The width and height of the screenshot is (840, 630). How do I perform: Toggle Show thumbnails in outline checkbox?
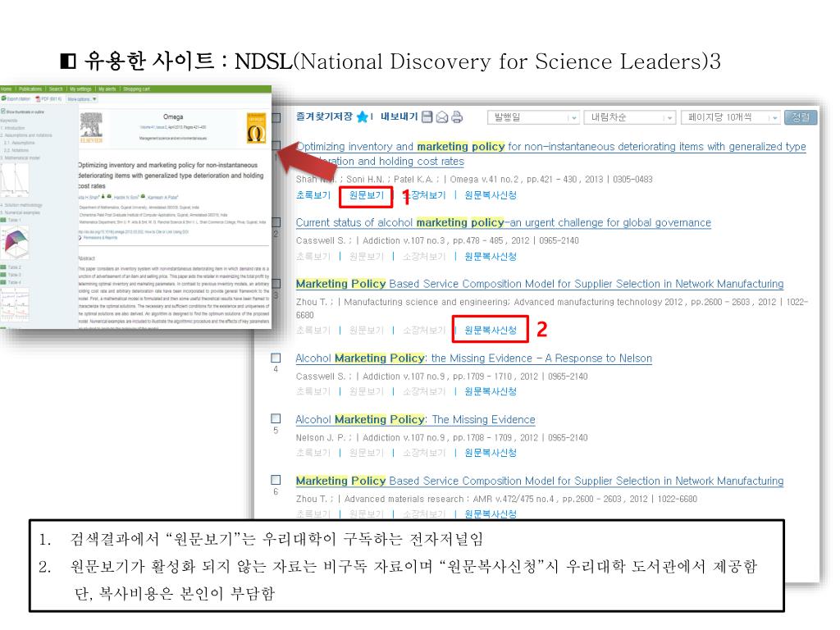pyautogui.click(x=3, y=112)
